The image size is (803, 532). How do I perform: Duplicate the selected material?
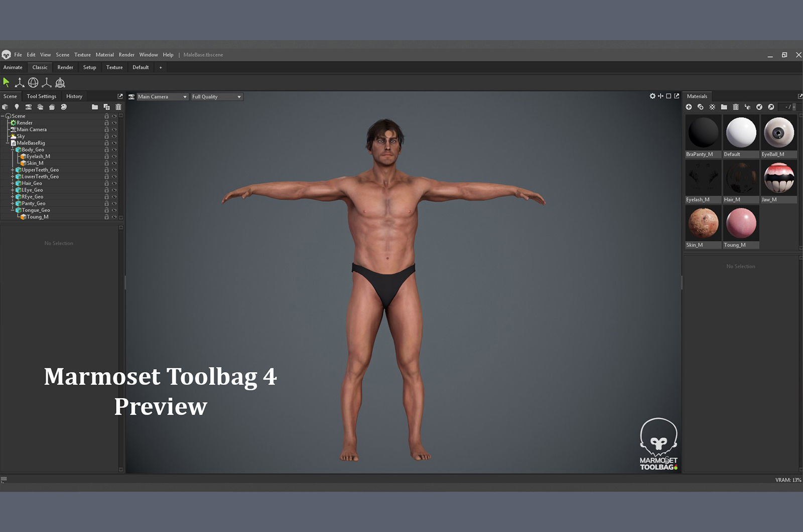[x=701, y=107]
